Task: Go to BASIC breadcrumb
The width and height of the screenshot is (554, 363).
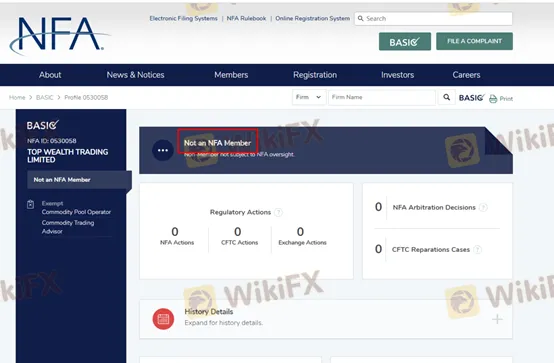Action: (x=45, y=98)
